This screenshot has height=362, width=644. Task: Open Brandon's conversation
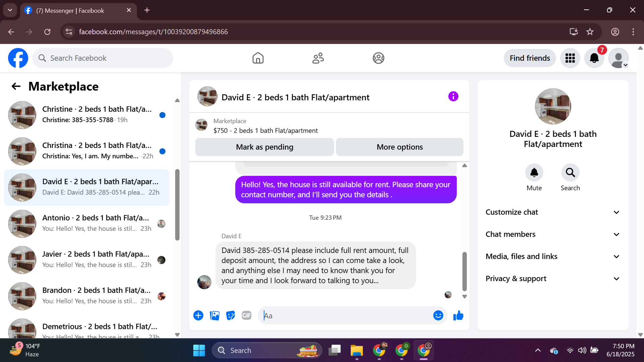pyautogui.click(x=87, y=296)
